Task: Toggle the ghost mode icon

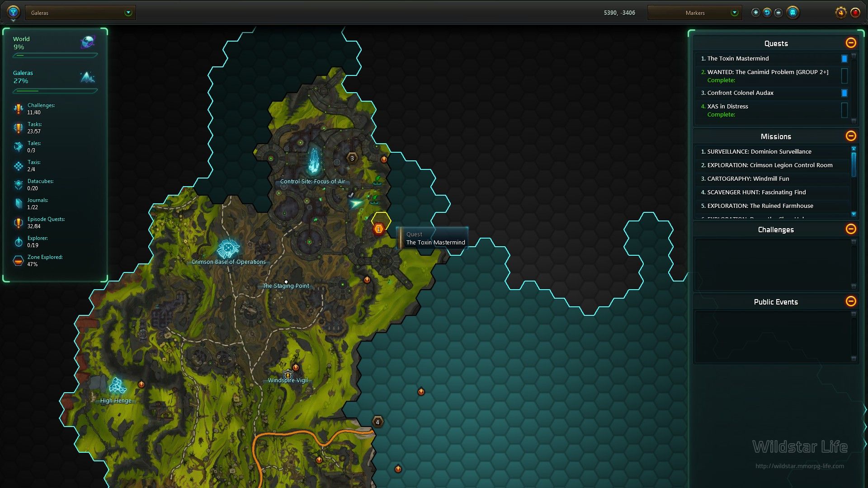Action: (793, 13)
